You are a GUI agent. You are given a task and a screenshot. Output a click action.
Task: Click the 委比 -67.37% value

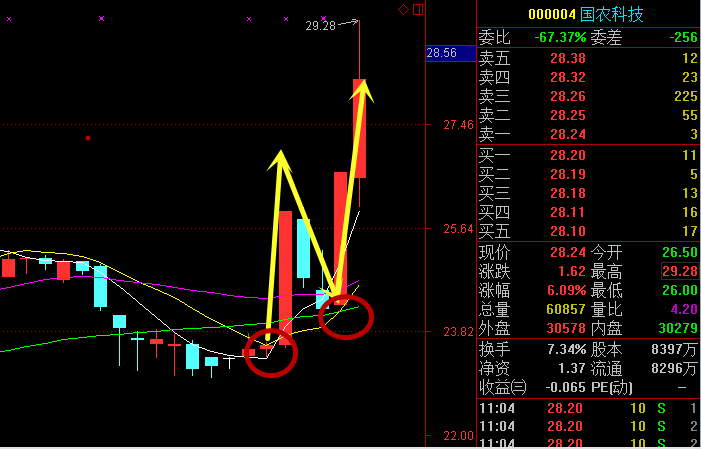pyautogui.click(x=560, y=37)
